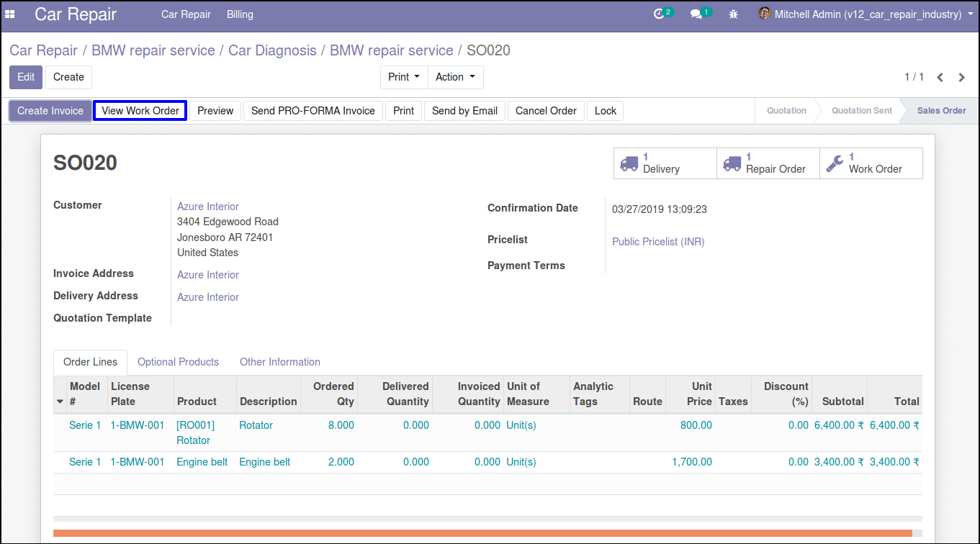Open the order lines column options caret
The image size is (980, 544).
pyautogui.click(x=60, y=402)
